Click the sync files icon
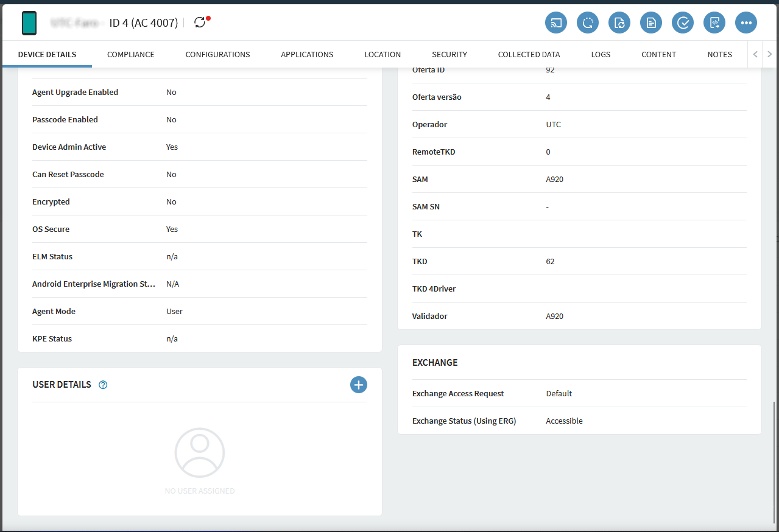779x532 pixels. click(x=619, y=23)
